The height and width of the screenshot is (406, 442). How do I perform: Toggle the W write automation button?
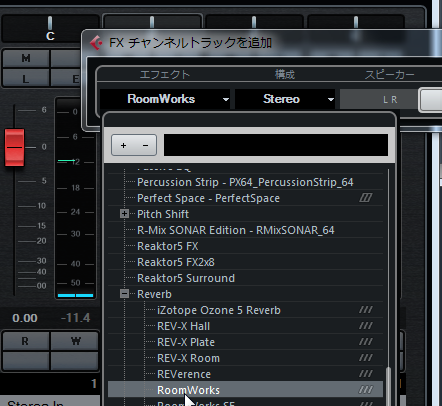point(75,341)
